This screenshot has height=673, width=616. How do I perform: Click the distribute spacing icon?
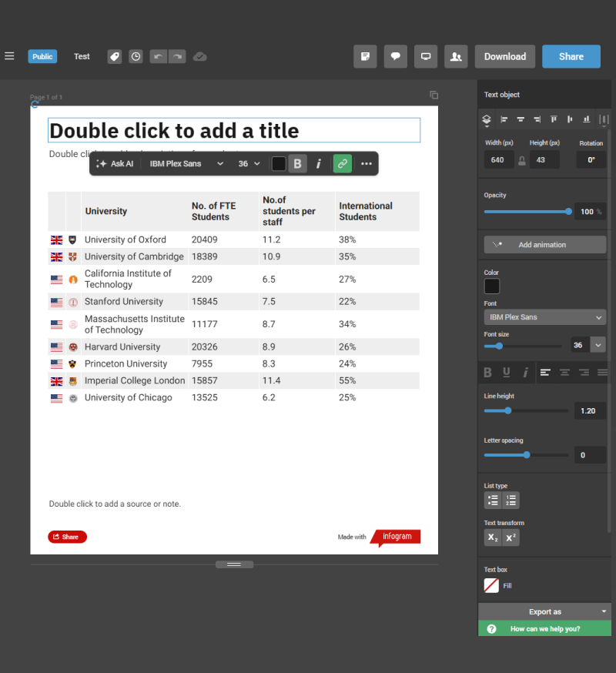604,120
